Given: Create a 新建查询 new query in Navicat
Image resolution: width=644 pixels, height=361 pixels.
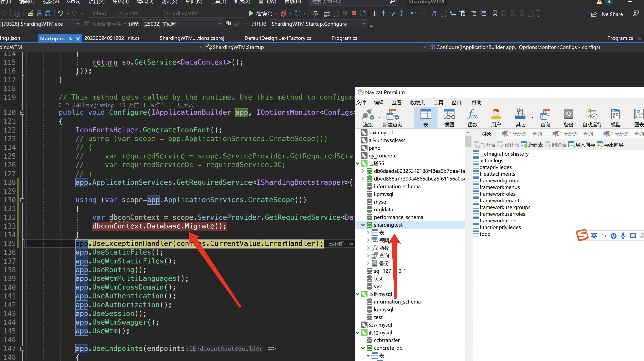Looking at the screenshot, I should coord(392,117).
